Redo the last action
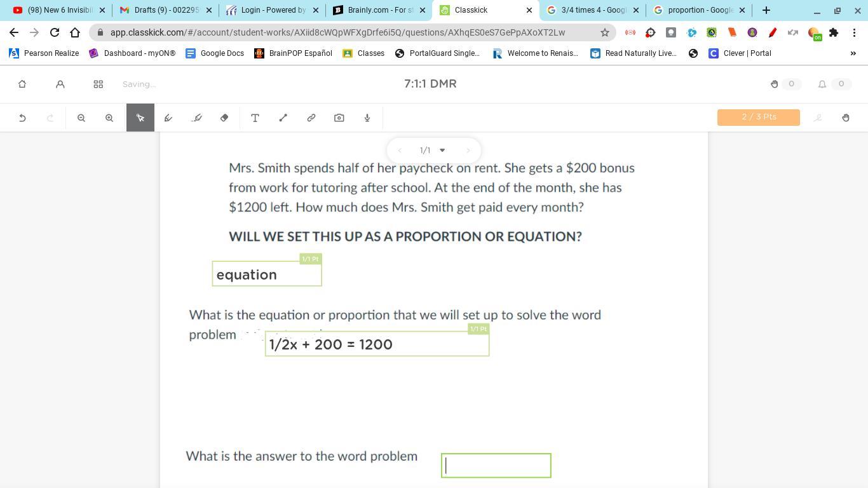Image resolution: width=868 pixels, height=488 pixels. click(x=50, y=118)
